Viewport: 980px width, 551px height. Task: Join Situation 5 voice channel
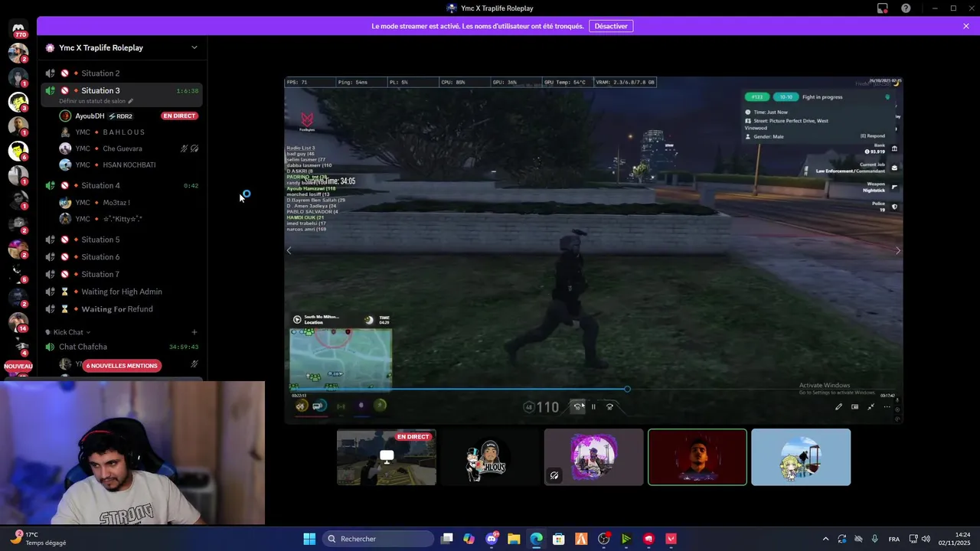122,240
